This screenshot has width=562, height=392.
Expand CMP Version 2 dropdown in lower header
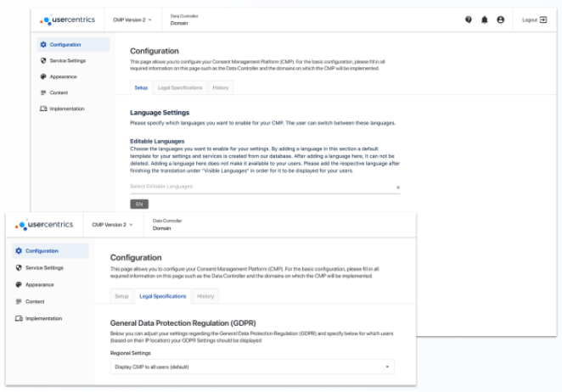pyautogui.click(x=112, y=225)
